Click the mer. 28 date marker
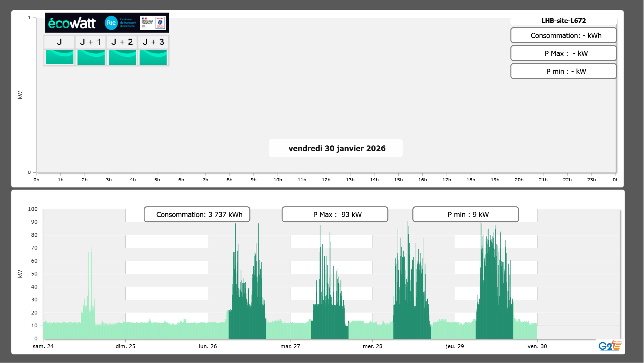The image size is (644, 363). (x=372, y=346)
